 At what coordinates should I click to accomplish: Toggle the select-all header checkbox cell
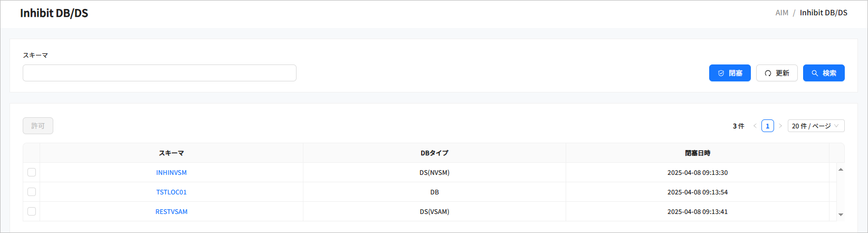point(32,153)
